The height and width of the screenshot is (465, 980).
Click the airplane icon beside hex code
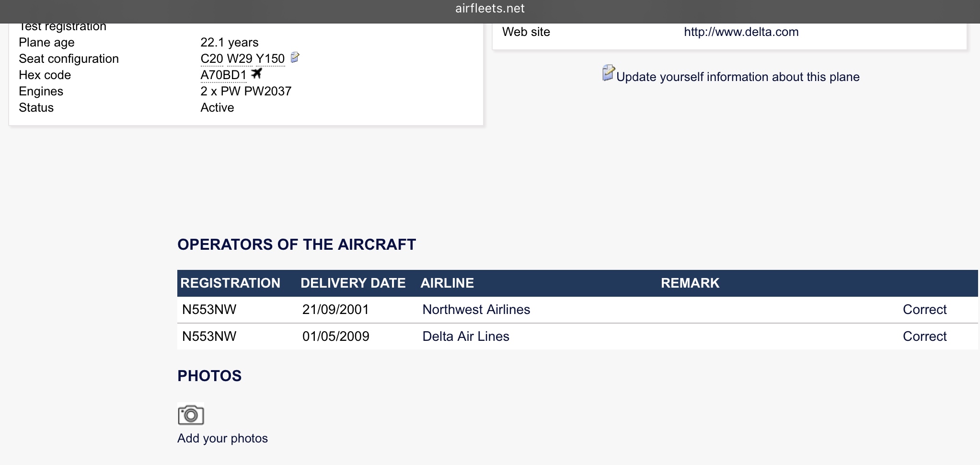(257, 73)
